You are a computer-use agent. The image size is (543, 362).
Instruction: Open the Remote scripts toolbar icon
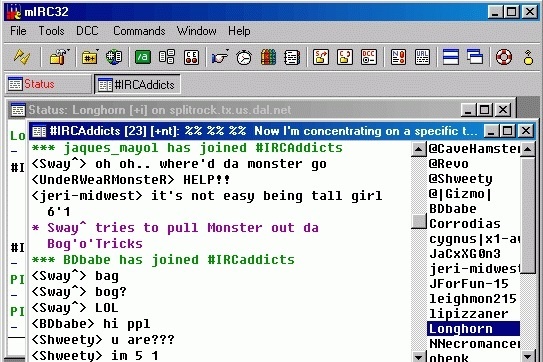coord(192,57)
